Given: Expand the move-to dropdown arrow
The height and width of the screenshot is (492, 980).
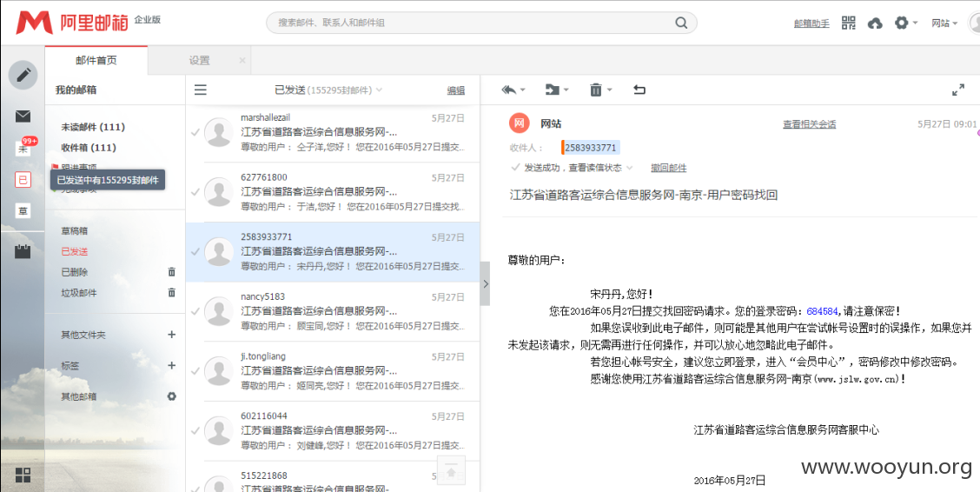Looking at the screenshot, I should click(x=566, y=90).
